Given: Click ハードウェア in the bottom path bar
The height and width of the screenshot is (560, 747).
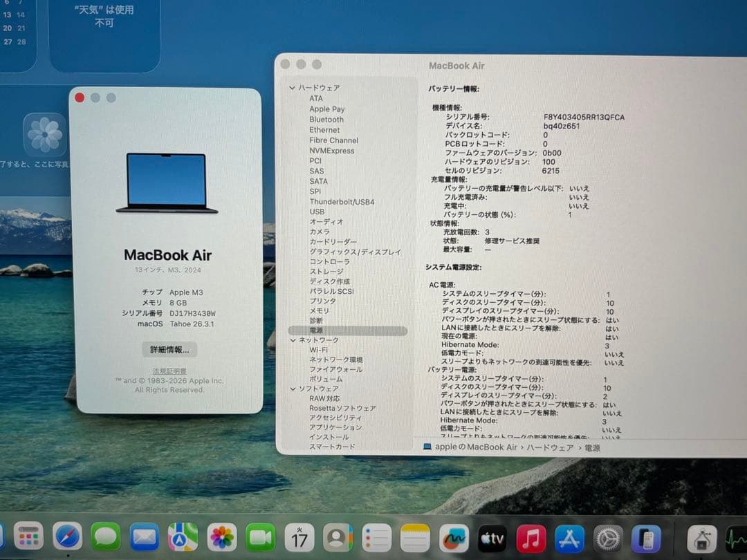Looking at the screenshot, I should click(550, 447).
